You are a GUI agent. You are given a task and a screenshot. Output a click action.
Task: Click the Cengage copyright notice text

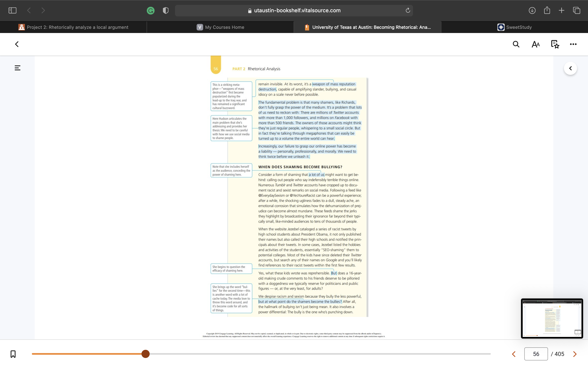pos(294,335)
